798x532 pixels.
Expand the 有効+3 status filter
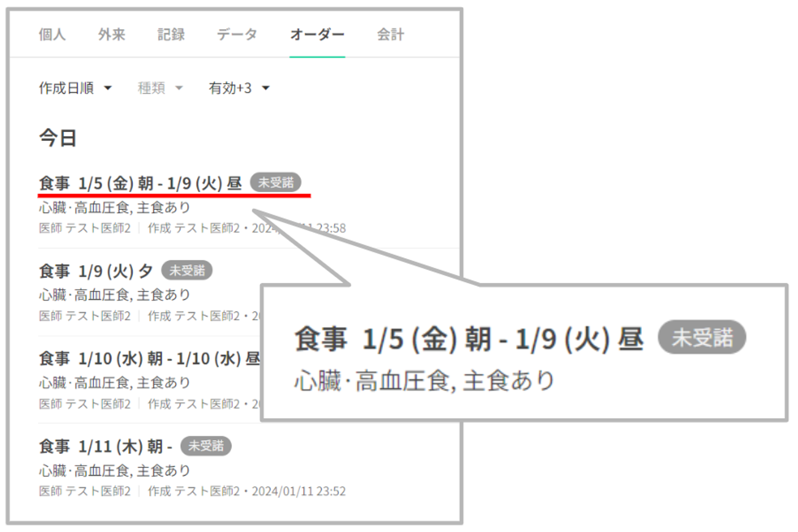pyautogui.click(x=230, y=88)
